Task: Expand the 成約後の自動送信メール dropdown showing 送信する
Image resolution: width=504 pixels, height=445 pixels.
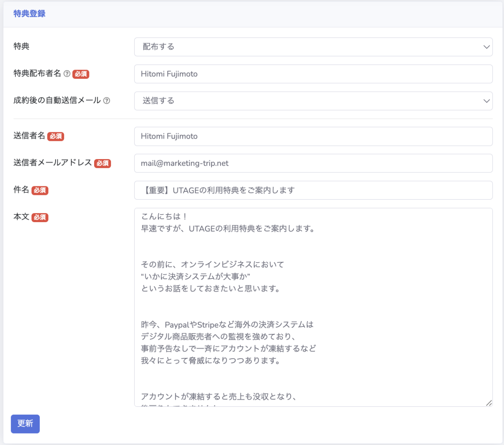Action: (313, 101)
